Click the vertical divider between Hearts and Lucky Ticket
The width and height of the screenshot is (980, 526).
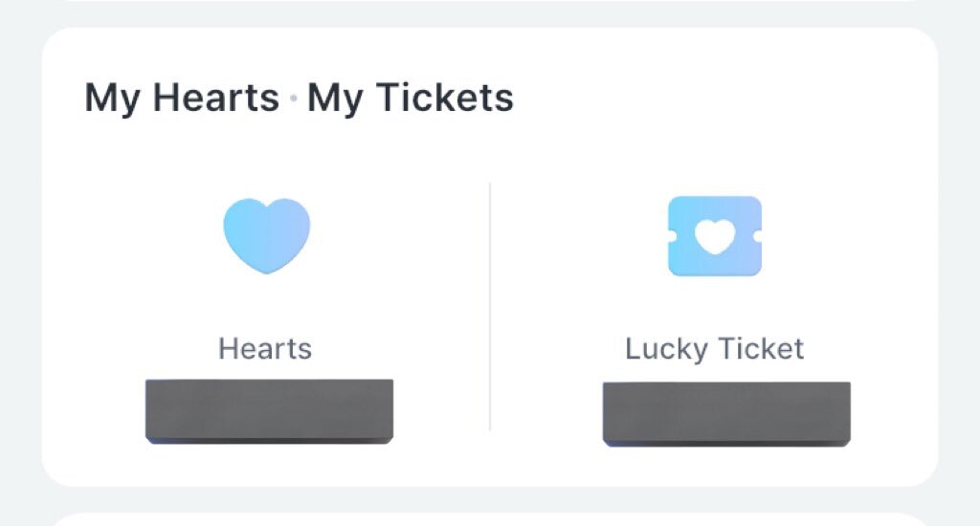(490, 306)
